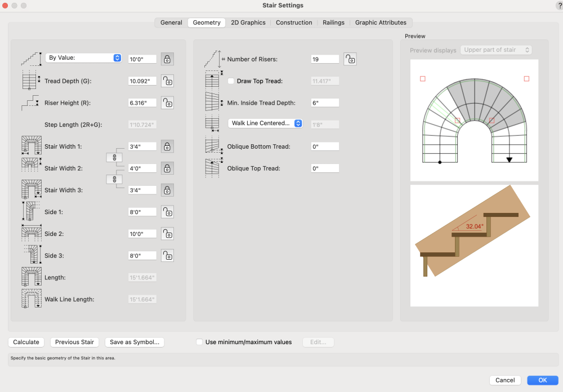Click the 2D stair plan preview

[474, 120]
